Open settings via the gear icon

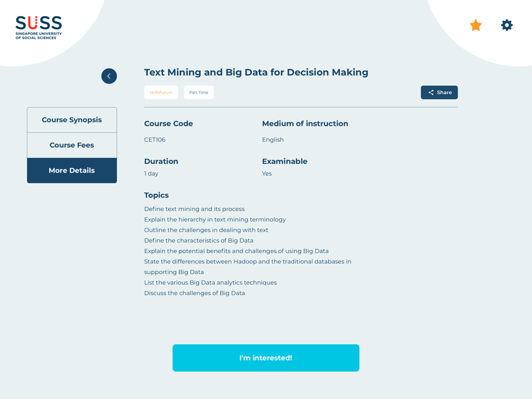pyautogui.click(x=506, y=25)
